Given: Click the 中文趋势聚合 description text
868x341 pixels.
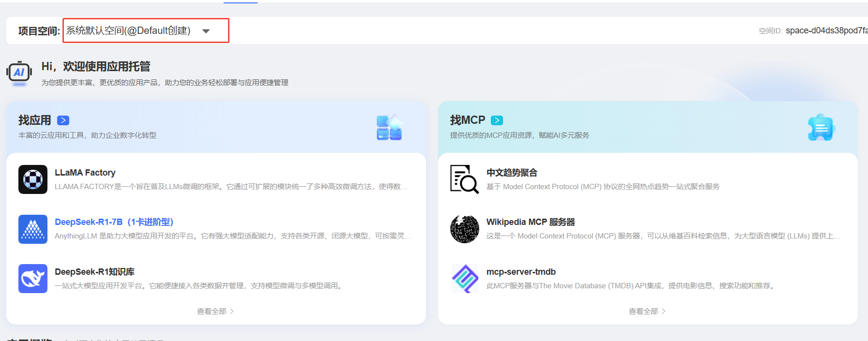Looking at the screenshot, I should pyautogui.click(x=603, y=187).
